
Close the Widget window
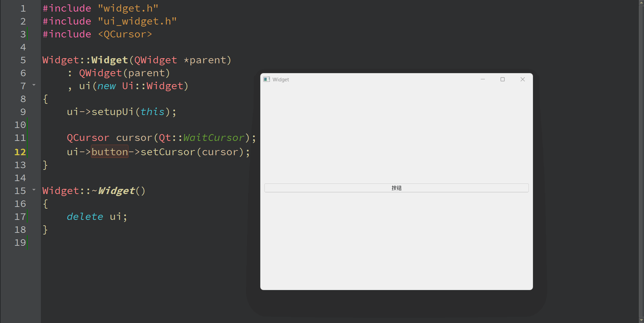click(x=522, y=79)
